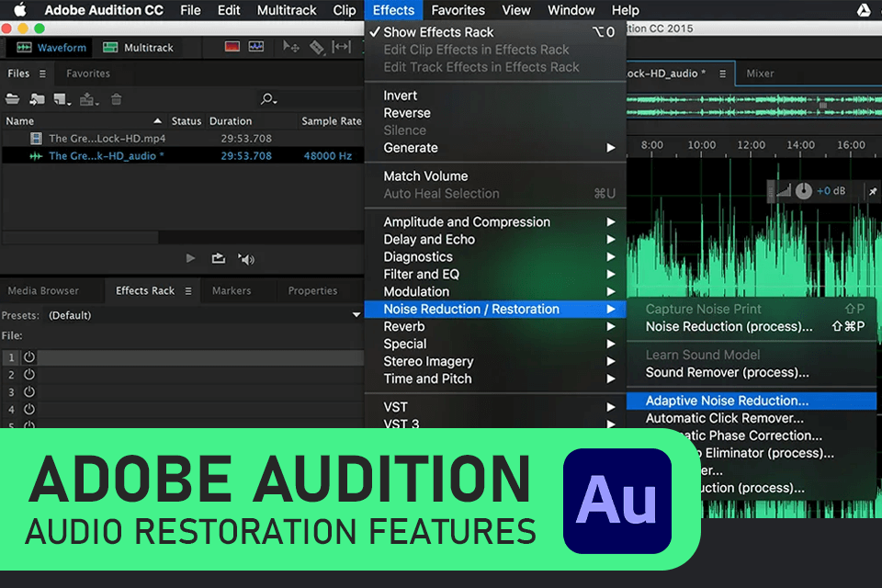Viewport: 882px width, 588px height.
Task: Click the spectral frequency display icon
Action: [x=232, y=47]
